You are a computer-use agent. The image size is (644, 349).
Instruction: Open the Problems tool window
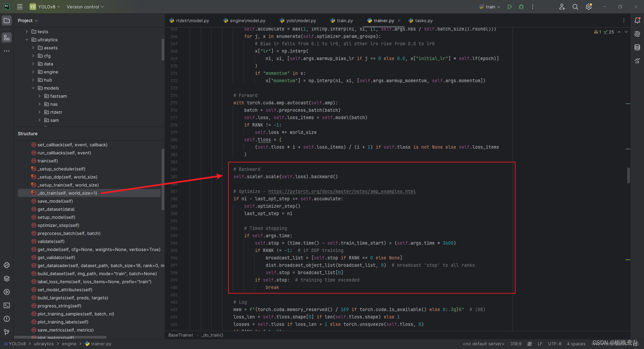click(x=7, y=319)
